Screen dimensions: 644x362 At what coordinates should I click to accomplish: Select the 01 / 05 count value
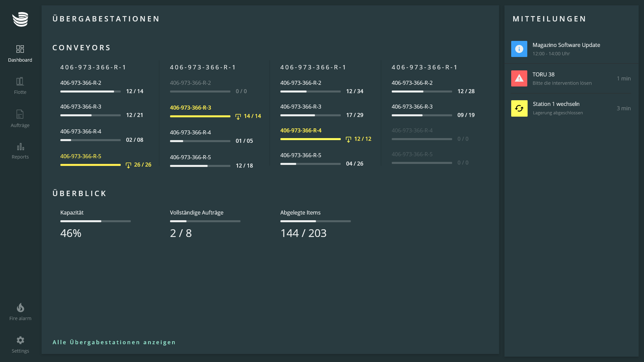tap(244, 141)
